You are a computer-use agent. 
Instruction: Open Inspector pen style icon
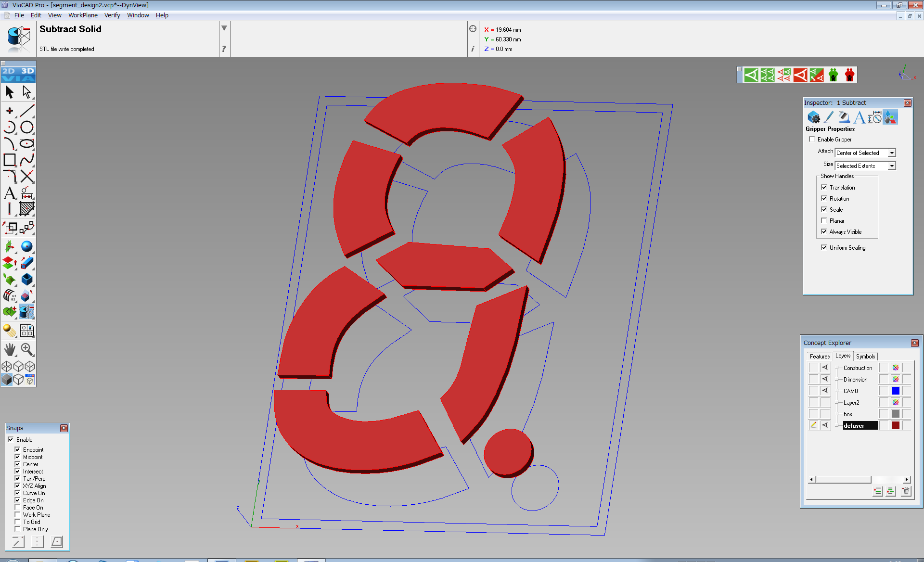pyautogui.click(x=829, y=117)
